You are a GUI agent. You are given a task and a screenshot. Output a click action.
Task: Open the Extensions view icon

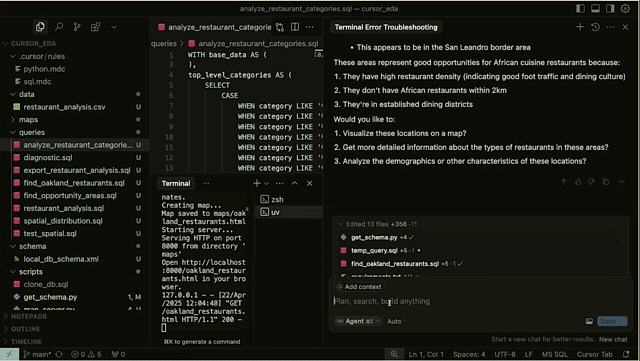click(96, 27)
